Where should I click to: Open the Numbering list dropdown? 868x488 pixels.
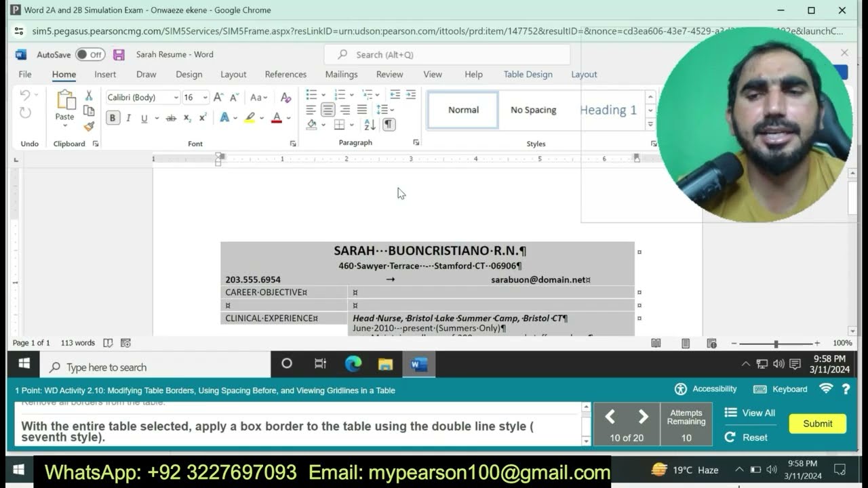[352, 94]
